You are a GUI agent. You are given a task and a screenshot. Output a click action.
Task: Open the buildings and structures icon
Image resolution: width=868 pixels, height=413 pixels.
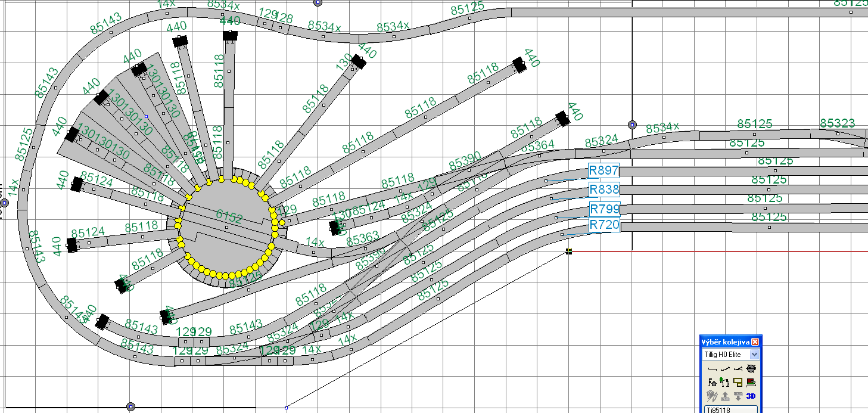point(712,382)
